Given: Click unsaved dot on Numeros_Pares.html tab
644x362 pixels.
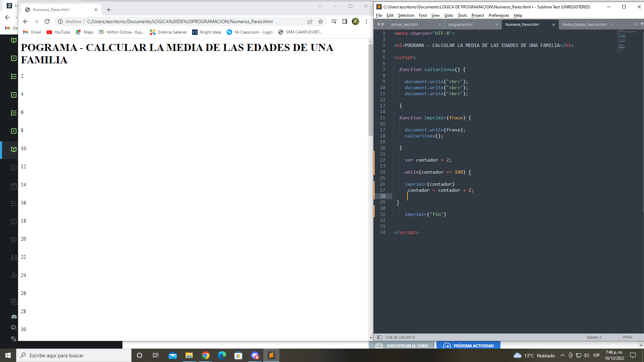Looking at the screenshot, I should tap(553, 24).
